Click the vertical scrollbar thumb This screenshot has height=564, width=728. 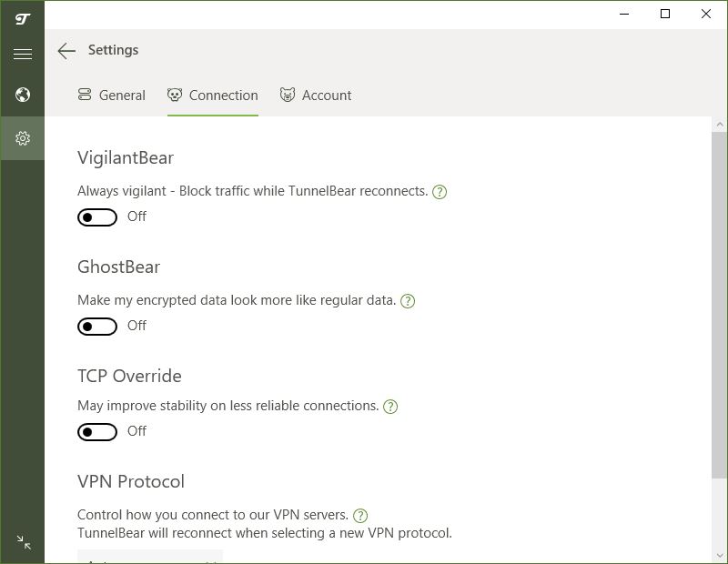(719, 304)
